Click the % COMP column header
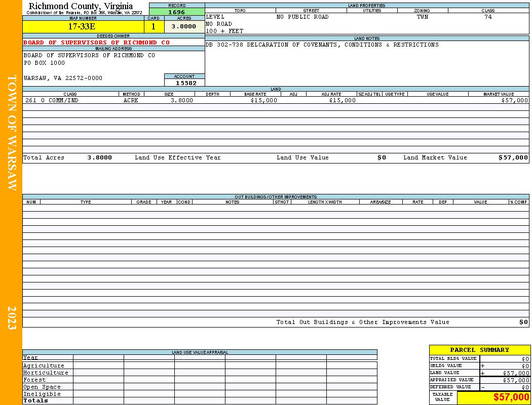The width and height of the screenshot is (532, 405). [519, 202]
